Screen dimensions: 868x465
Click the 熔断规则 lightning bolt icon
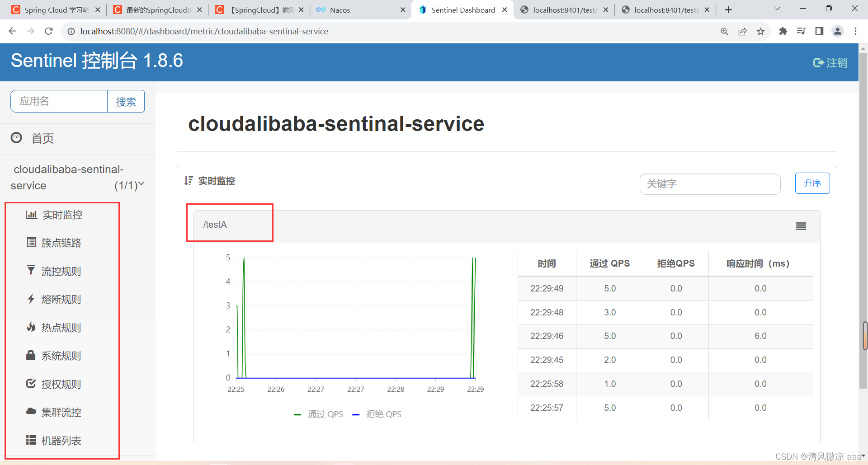(31, 299)
